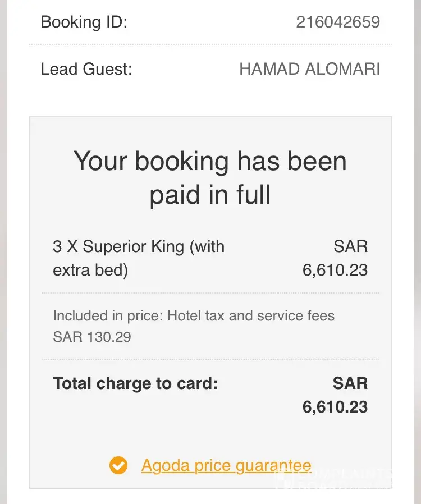The width and height of the screenshot is (421, 504).
Task: Click the SAR 130.29 tax amount
Action: [x=92, y=337]
